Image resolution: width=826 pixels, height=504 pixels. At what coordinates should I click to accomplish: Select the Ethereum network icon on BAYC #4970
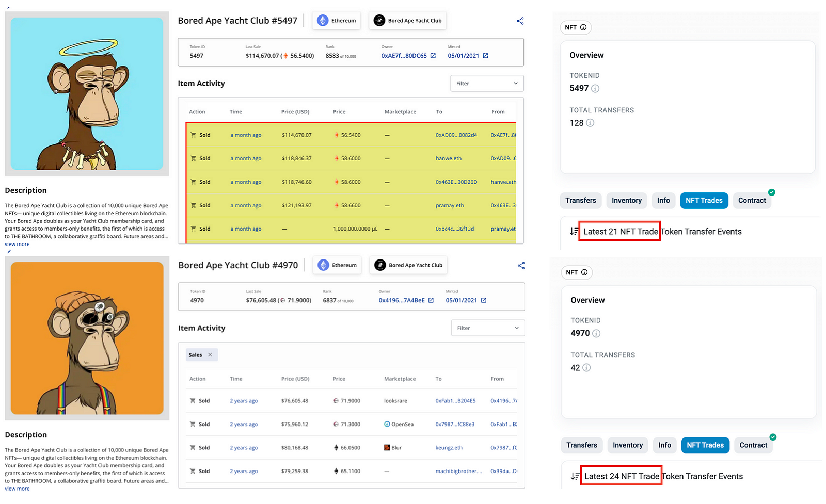[323, 265]
